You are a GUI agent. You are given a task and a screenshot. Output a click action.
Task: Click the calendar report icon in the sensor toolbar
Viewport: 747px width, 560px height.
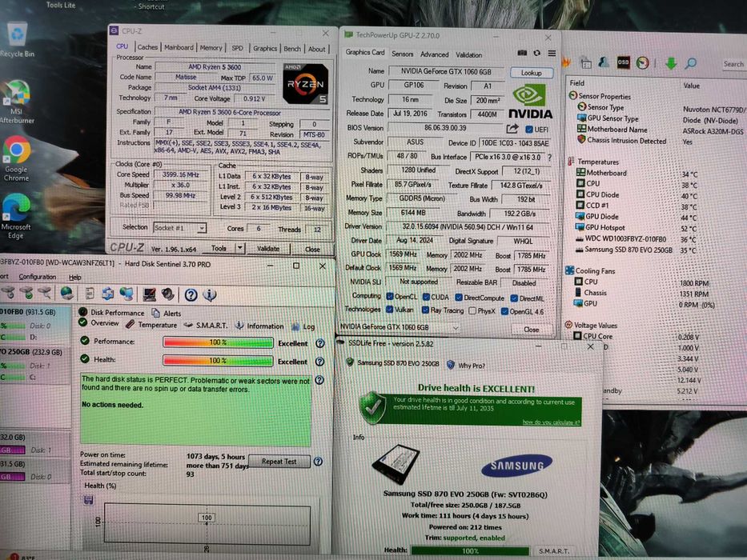coord(586,62)
